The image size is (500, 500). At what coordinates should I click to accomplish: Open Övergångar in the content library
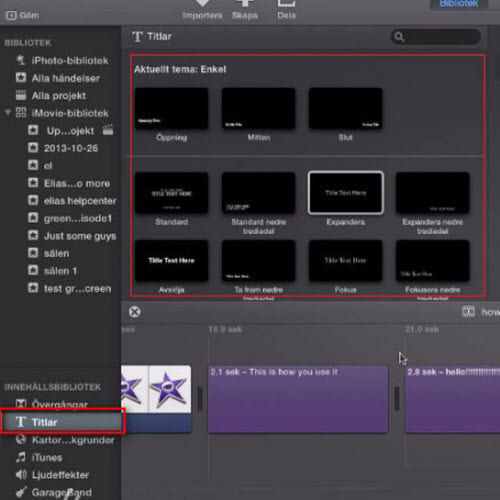pyautogui.click(x=52, y=404)
